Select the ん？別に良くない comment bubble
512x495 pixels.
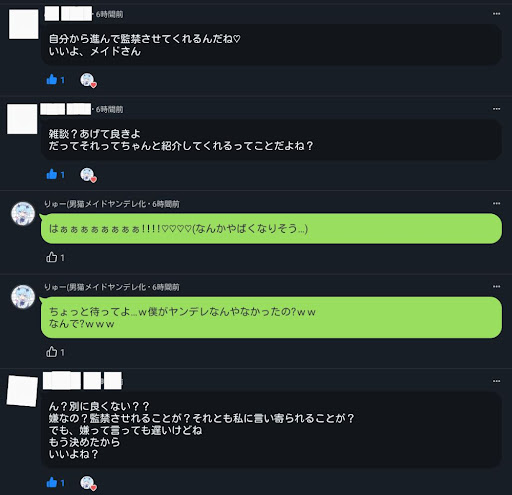click(271, 430)
